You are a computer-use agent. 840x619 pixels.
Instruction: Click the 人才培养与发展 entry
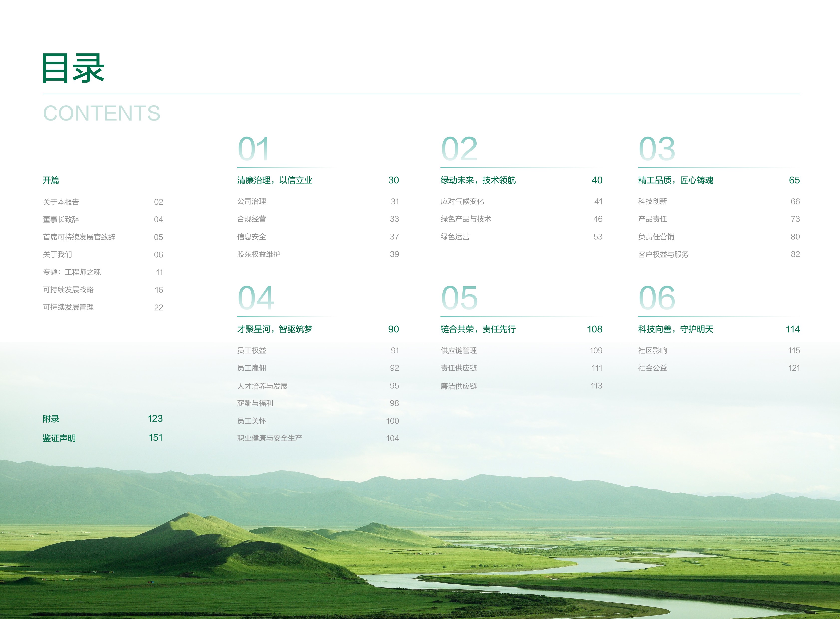click(x=262, y=386)
